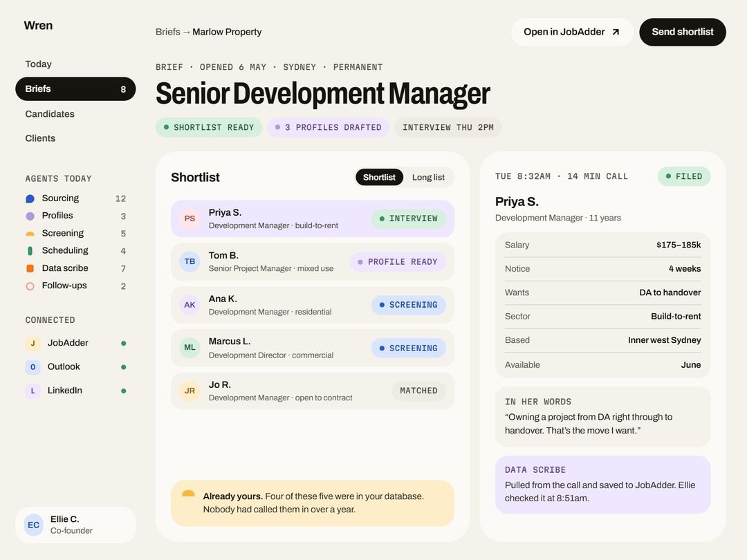Viewport: 747px width, 560px height.
Task: Click the JR avatar for Jo R.
Action: (190, 391)
